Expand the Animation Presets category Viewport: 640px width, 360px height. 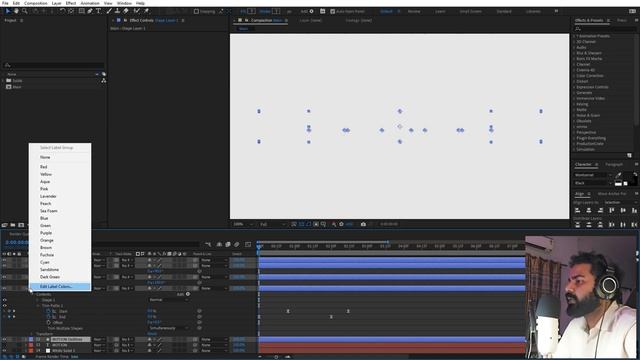click(574, 36)
